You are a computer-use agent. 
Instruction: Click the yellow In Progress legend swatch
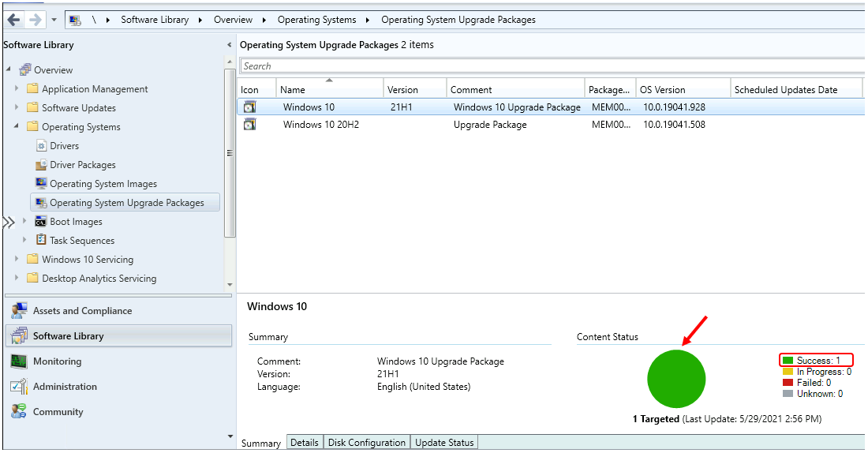(x=788, y=372)
